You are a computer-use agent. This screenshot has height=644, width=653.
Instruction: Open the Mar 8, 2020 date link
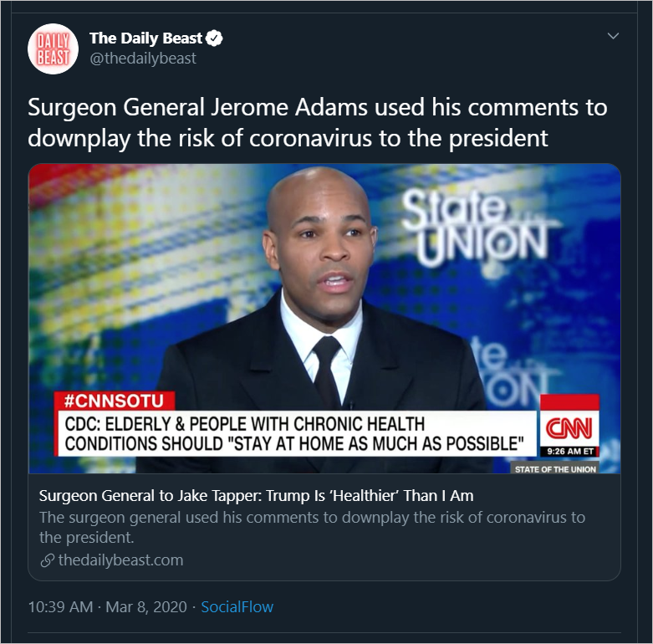coord(146,607)
